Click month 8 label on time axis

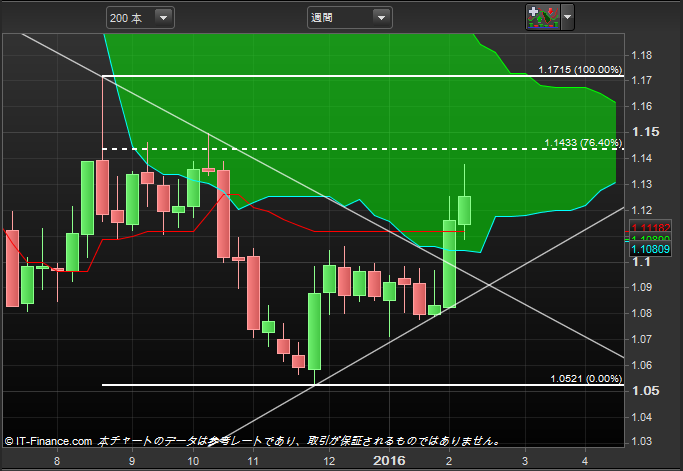click(57, 461)
